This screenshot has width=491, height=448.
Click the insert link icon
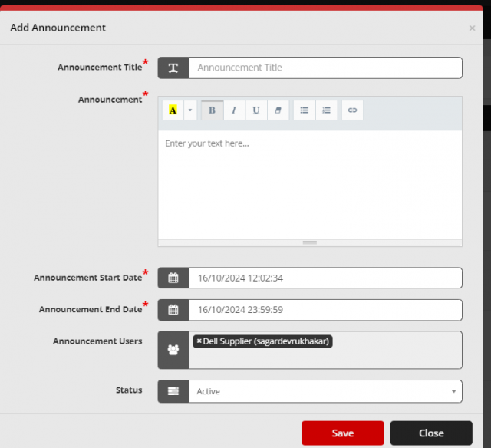click(x=352, y=110)
